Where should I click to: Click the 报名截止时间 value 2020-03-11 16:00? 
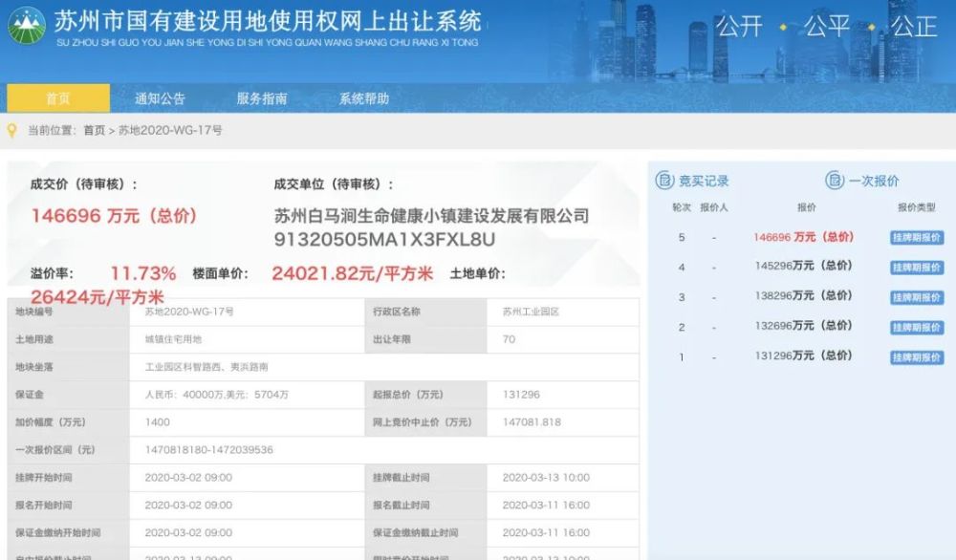point(546,506)
